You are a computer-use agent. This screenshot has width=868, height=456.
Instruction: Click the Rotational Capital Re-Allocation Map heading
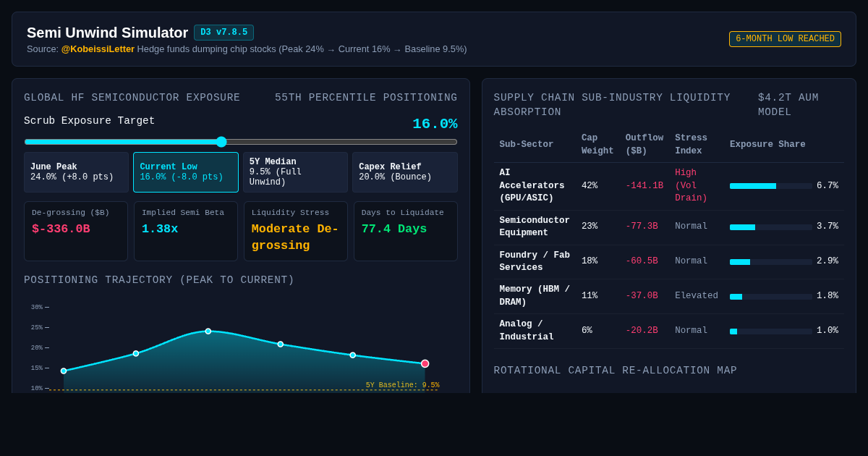tap(616, 371)
